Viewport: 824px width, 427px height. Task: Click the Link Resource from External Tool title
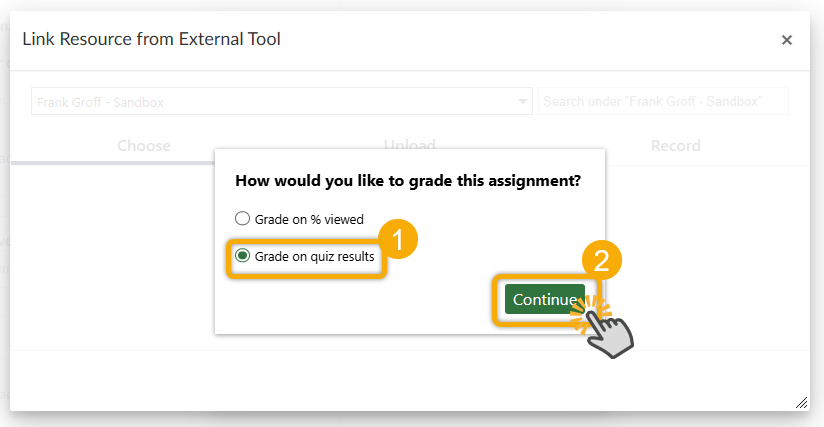point(151,39)
